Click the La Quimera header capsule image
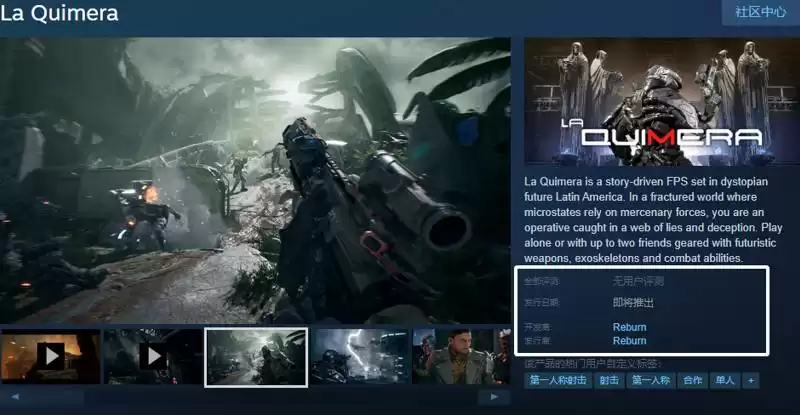 [662, 102]
